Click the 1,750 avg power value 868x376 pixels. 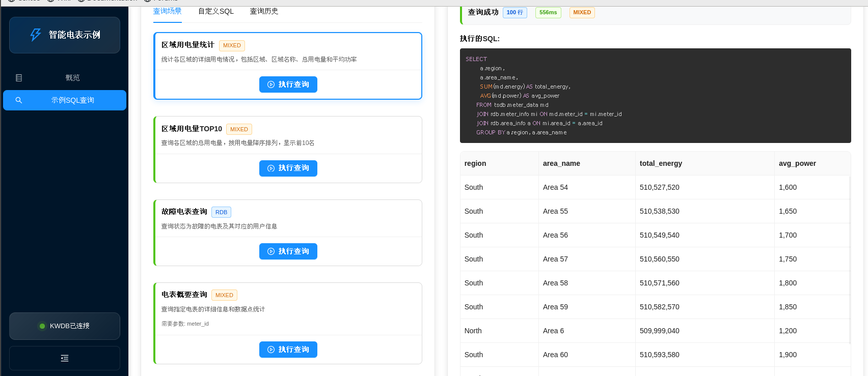coord(788,259)
